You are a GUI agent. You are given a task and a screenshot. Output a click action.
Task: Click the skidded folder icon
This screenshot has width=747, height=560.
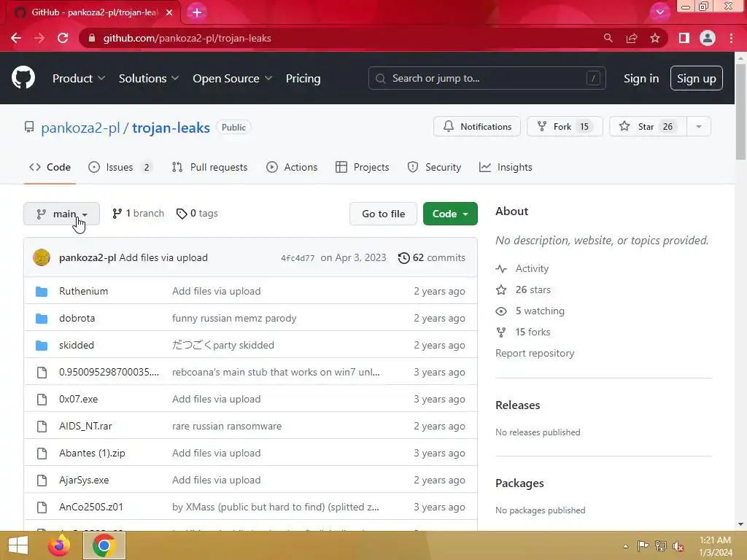point(42,345)
